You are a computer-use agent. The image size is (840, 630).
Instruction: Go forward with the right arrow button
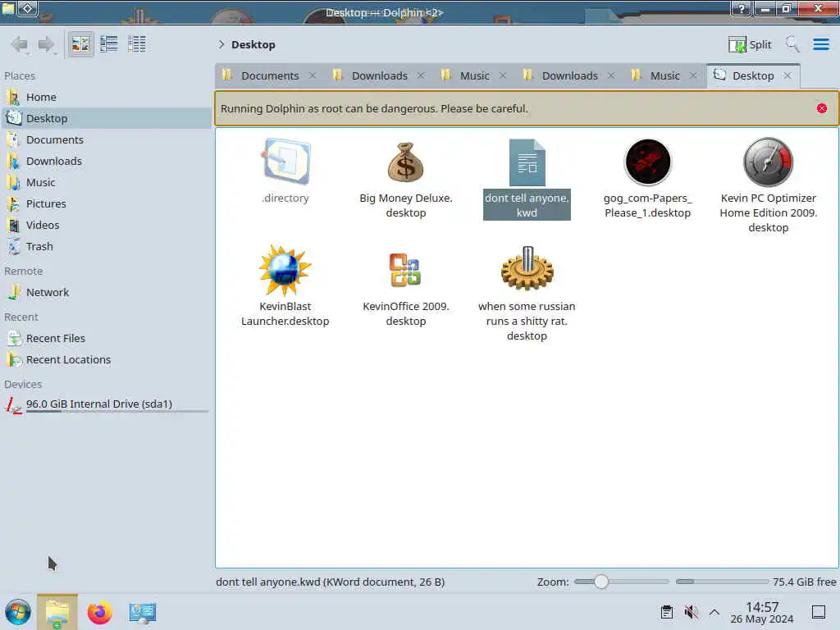[47, 44]
